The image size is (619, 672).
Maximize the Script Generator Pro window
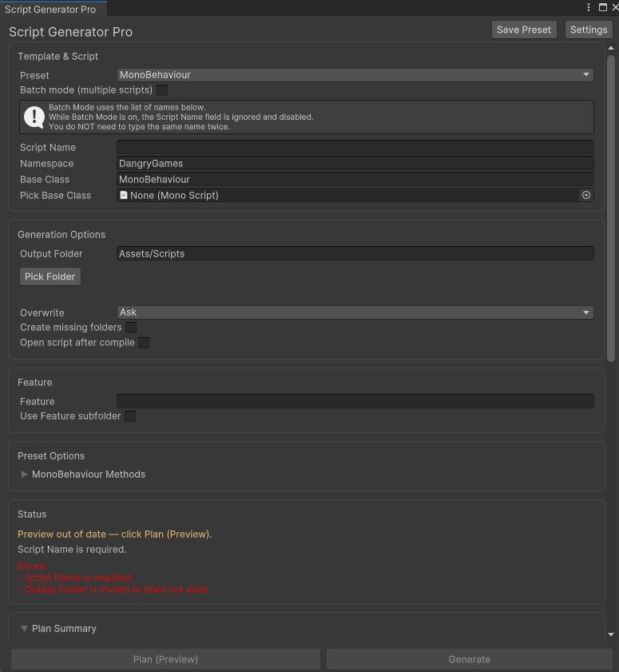(x=603, y=7)
